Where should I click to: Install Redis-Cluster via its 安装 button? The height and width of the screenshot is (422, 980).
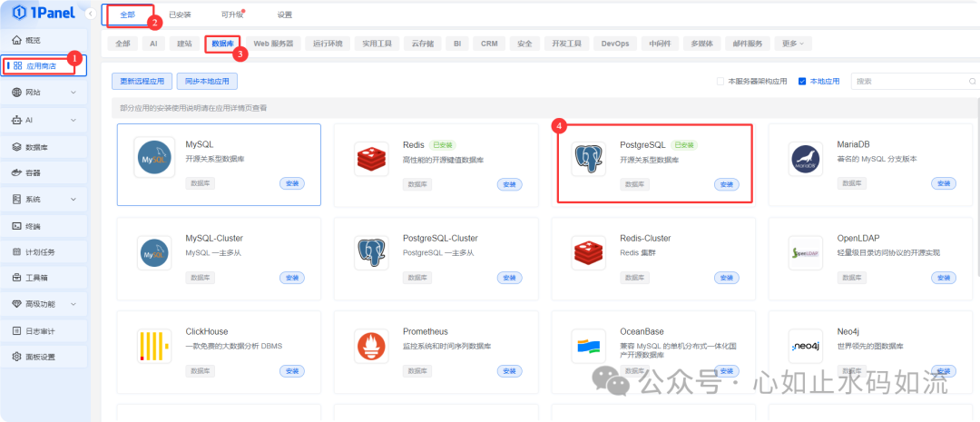[x=726, y=278]
